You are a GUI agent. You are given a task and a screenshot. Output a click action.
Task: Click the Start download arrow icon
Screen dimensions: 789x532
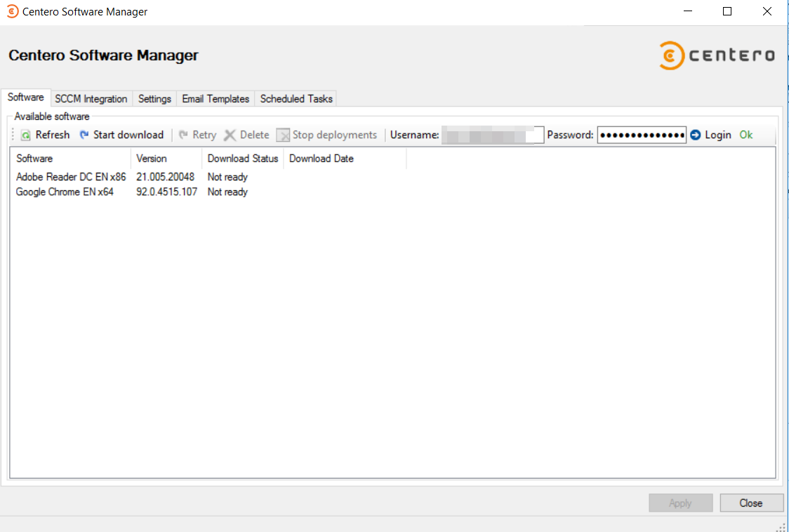pos(84,135)
